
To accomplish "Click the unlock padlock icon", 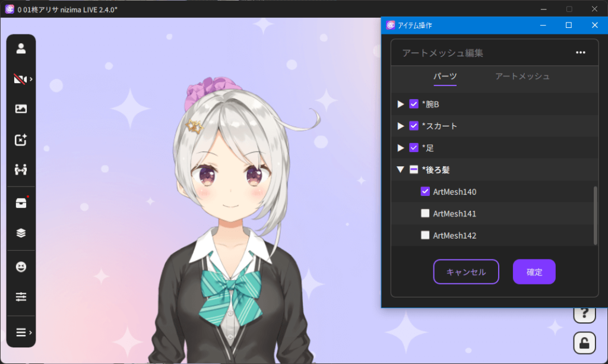I will coord(584,343).
